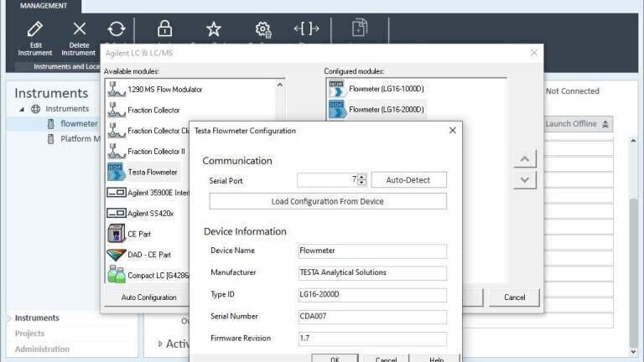Click the globe icon beside Instruments node
Viewport: 644px width, 362px height.
pos(36,109)
